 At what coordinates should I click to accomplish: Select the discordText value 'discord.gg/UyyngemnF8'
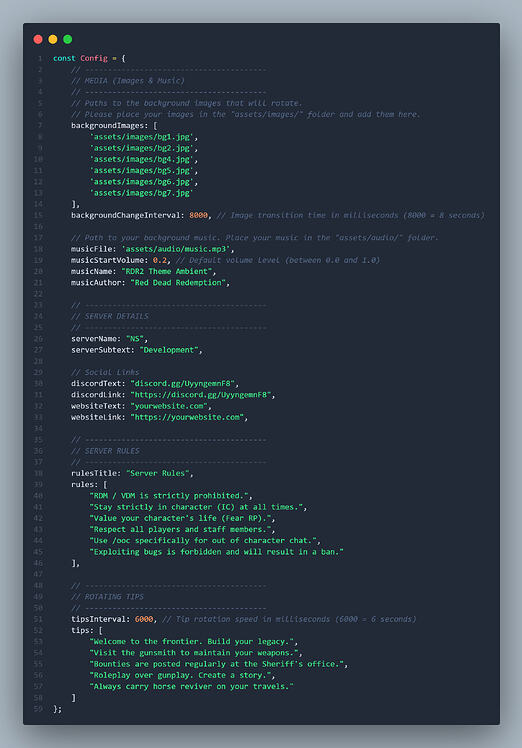[182, 384]
